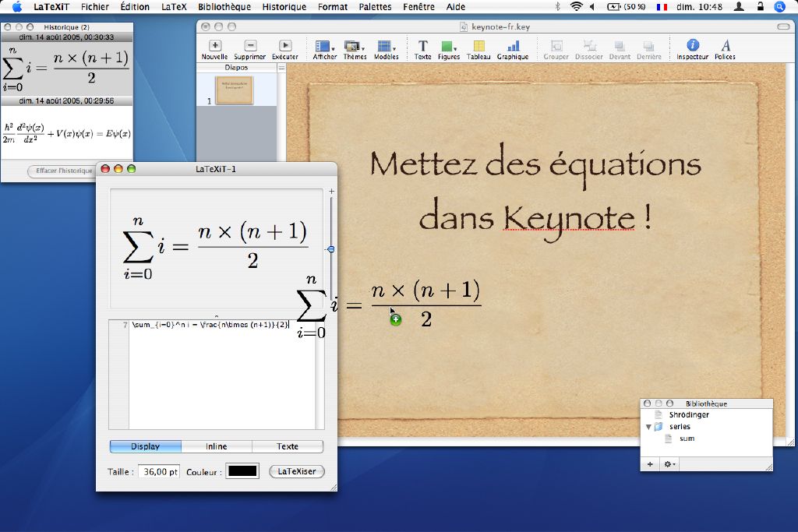
Task: Switch to the Texte mode segment
Action: [x=288, y=446]
